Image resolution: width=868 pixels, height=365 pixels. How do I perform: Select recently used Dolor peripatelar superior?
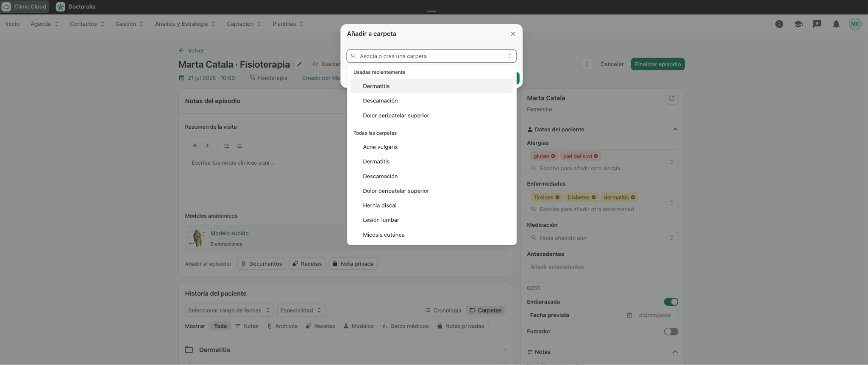coord(431,116)
